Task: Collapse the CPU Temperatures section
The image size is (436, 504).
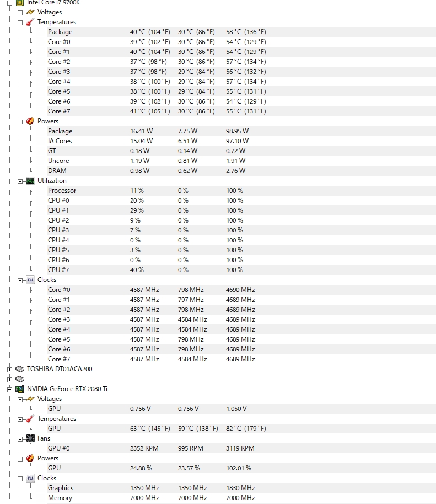Action: point(20,23)
